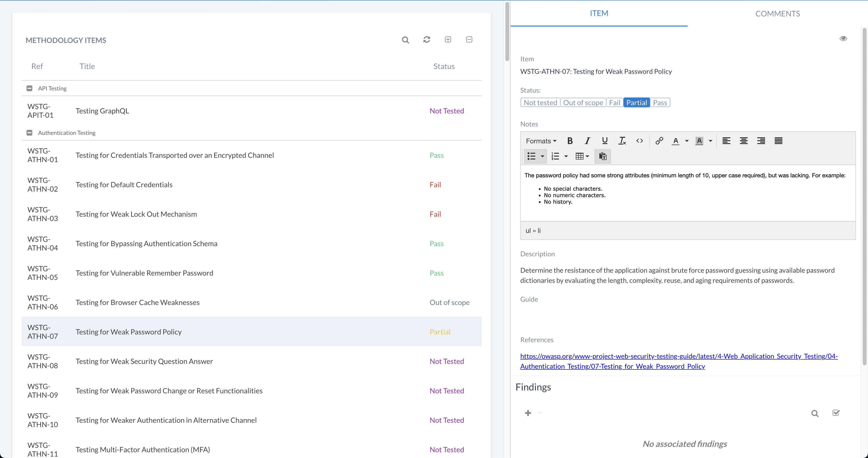Select the ITEM tab
This screenshot has width=868, height=458.
[599, 14]
